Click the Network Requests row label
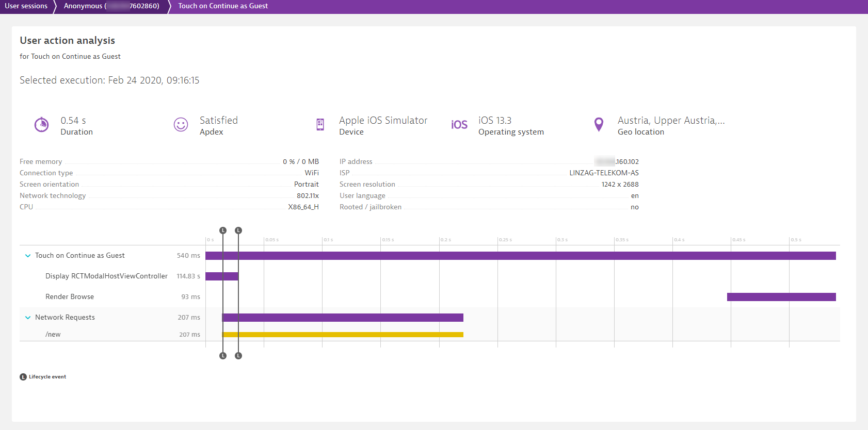Viewport: 868px width, 430px height. (65, 318)
